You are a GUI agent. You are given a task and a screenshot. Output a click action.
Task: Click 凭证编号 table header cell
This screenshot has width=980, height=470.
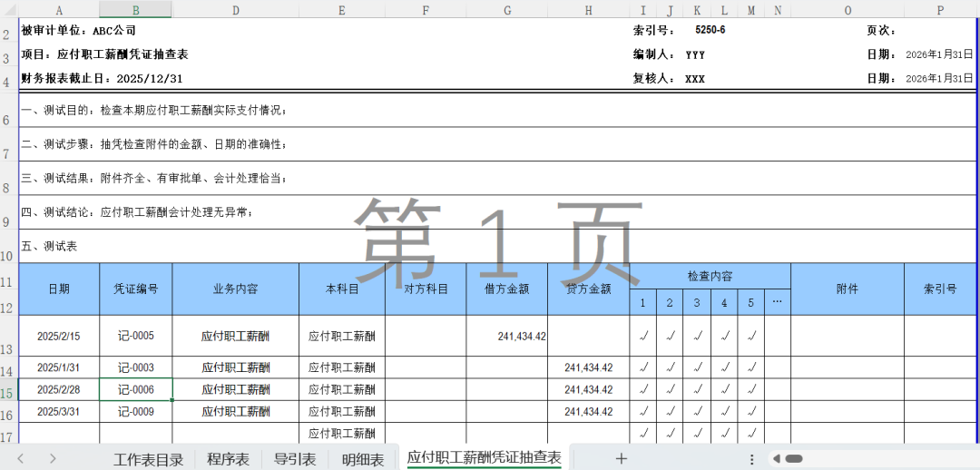point(135,289)
